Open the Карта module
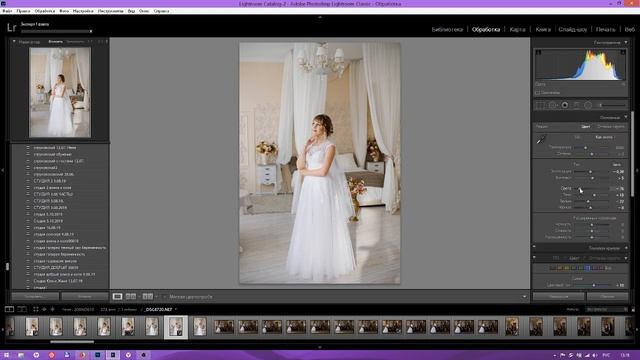This screenshot has width=640, height=360. [x=518, y=29]
